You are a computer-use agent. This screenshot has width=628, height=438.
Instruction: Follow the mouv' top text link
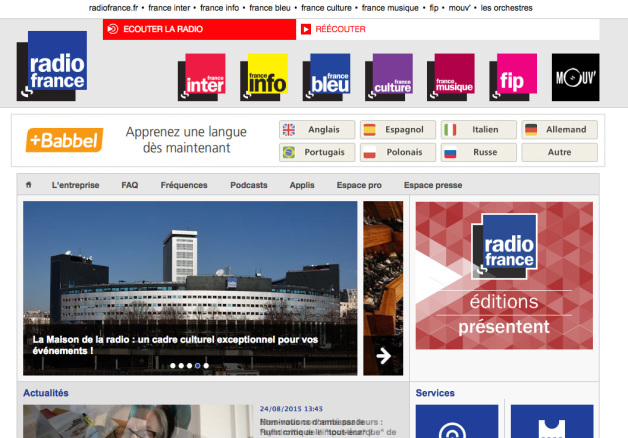[459, 8]
